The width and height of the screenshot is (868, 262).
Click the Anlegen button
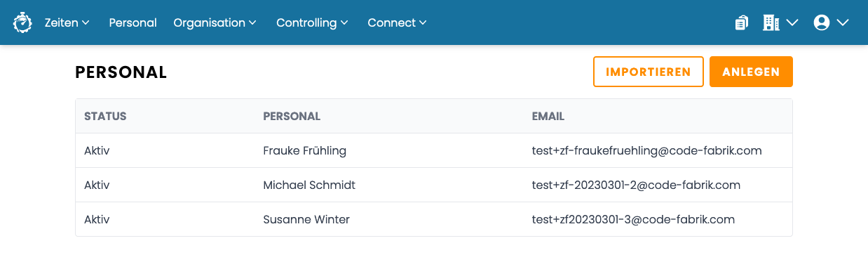[751, 72]
